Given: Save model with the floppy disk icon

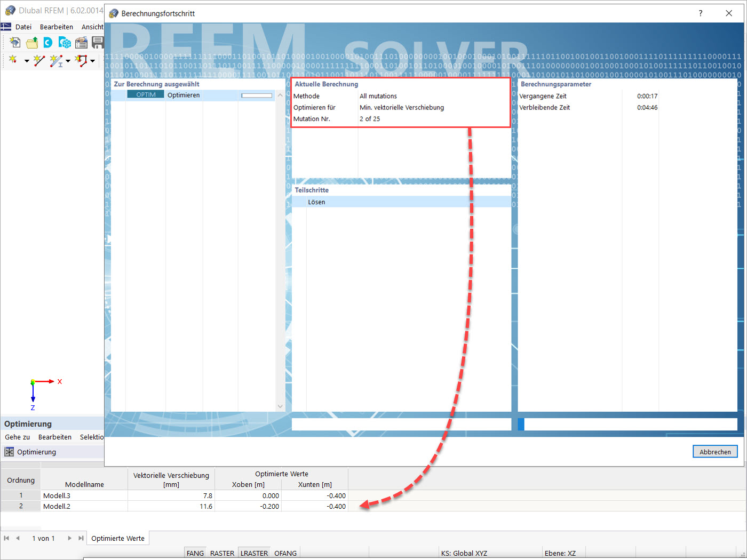Looking at the screenshot, I should 98,43.
